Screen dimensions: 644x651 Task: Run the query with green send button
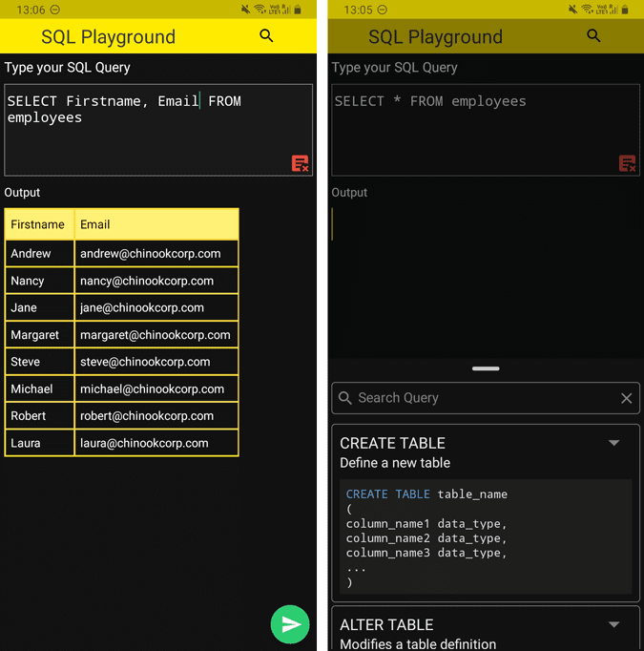point(290,624)
